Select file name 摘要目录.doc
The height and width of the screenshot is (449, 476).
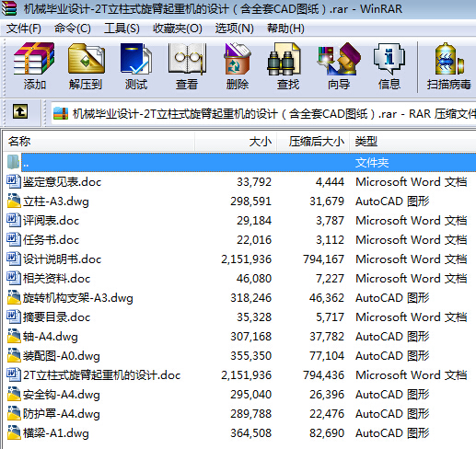57,317
